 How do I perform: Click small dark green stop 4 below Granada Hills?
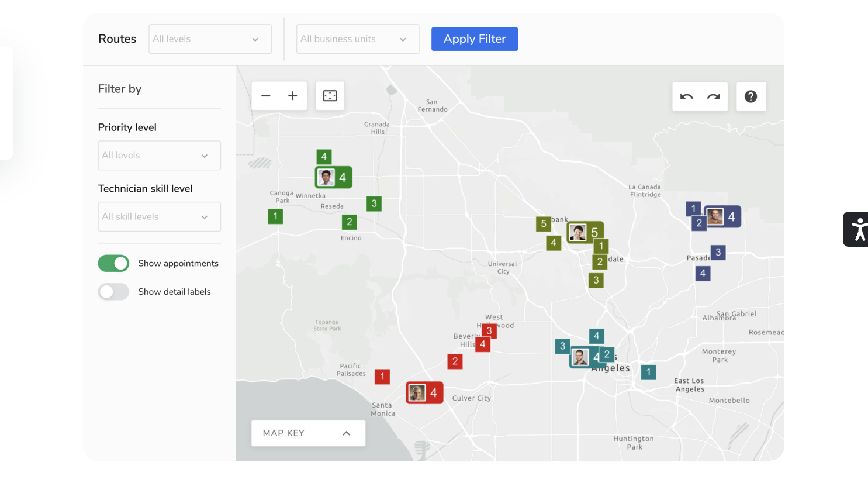(x=324, y=157)
